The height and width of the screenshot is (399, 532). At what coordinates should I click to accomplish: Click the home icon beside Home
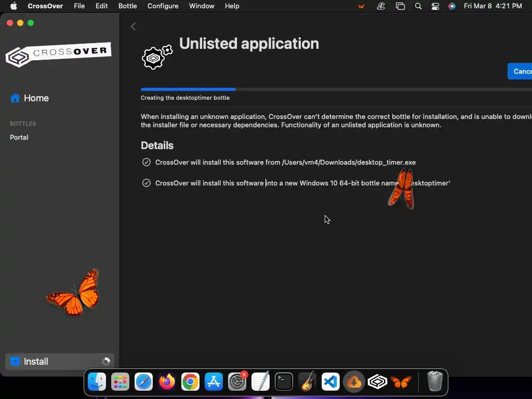click(15, 98)
